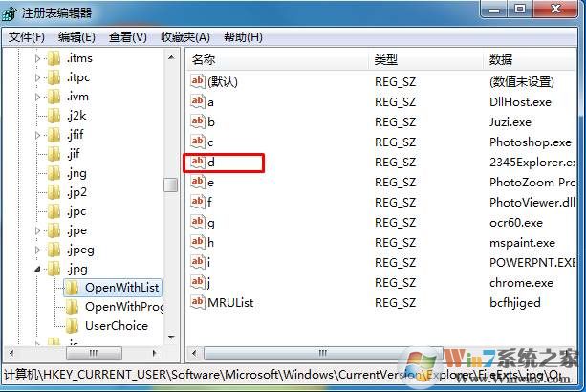This screenshot has height=392, width=586.
Task: Click the values pane horizontal scrollbar thumb
Action: pyautogui.click(x=323, y=353)
